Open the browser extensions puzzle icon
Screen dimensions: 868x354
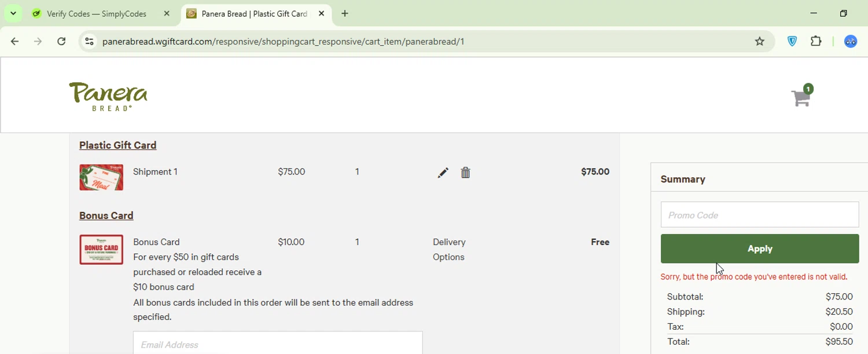click(x=816, y=41)
